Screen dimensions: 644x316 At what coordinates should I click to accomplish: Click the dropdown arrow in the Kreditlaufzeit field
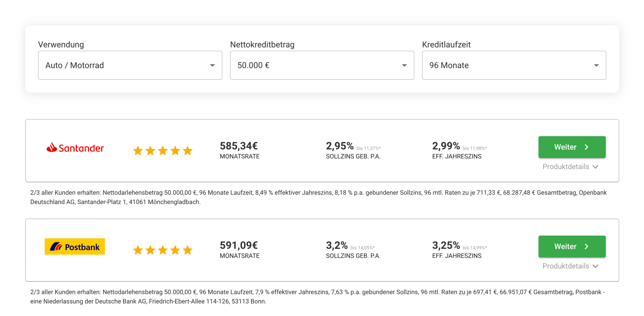point(596,65)
